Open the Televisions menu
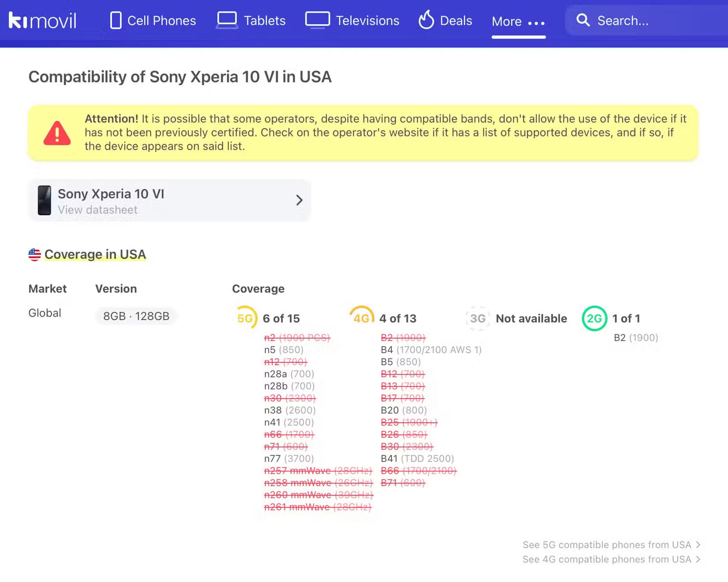 [x=352, y=20]
